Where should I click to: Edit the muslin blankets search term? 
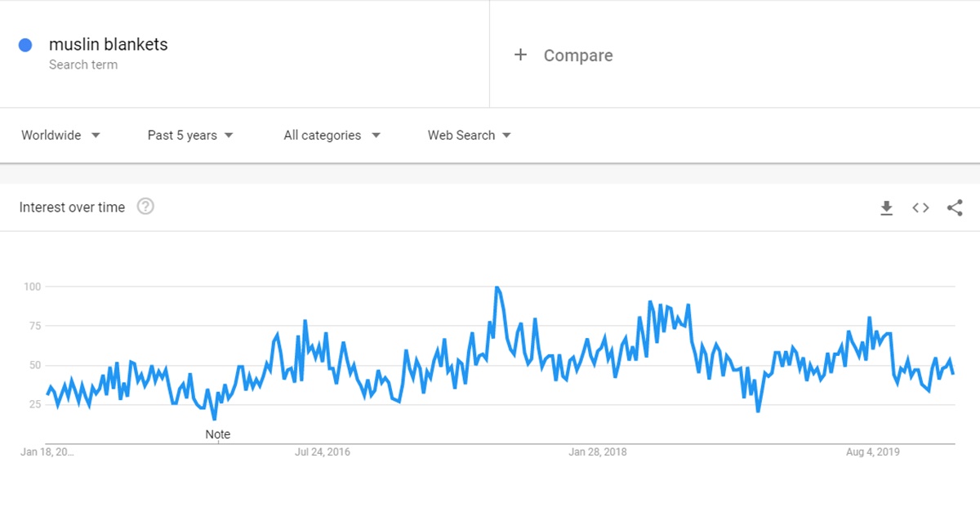click(109, 44)
